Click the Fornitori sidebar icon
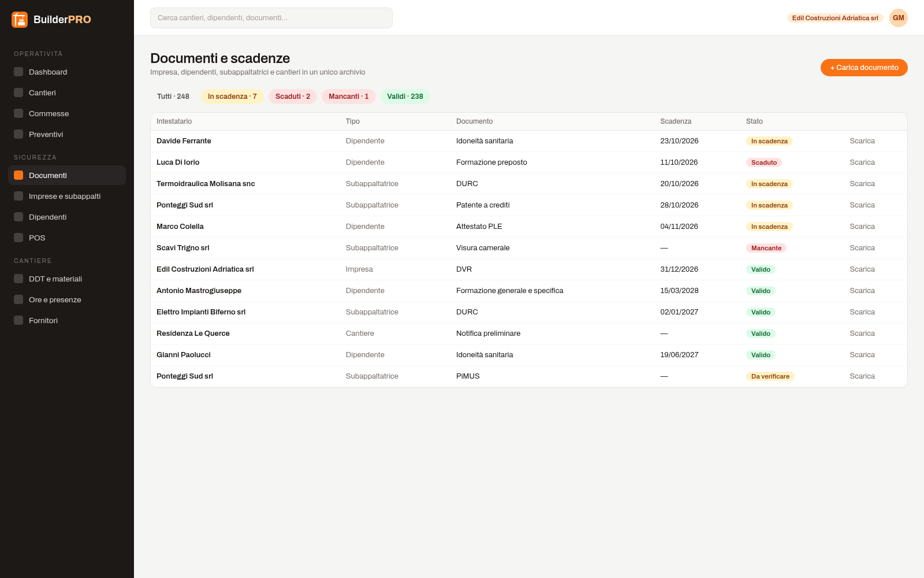Image resolution: width=924 pixels, height=578 pixels. point(18,320)
